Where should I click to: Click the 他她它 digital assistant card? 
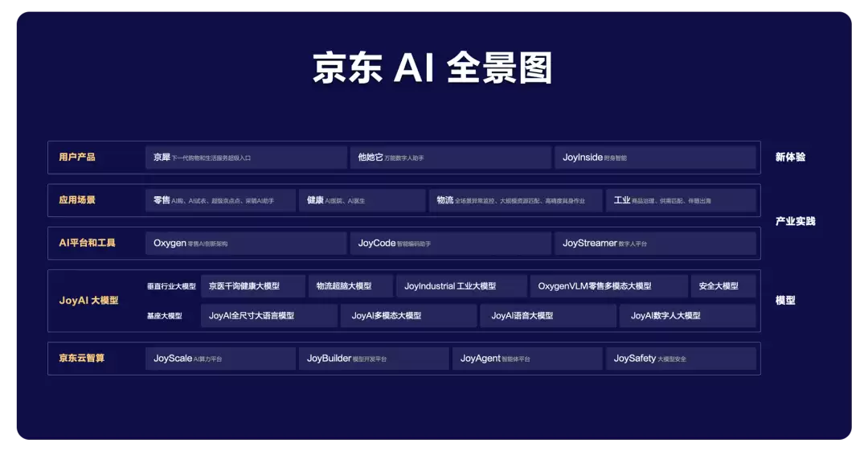[x=451, y=158]
